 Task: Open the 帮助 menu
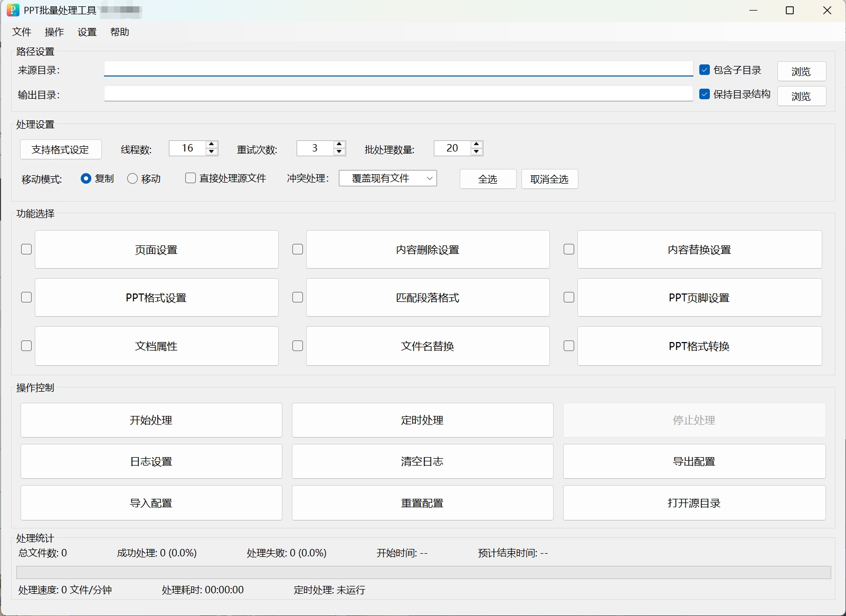click(120, 32)
